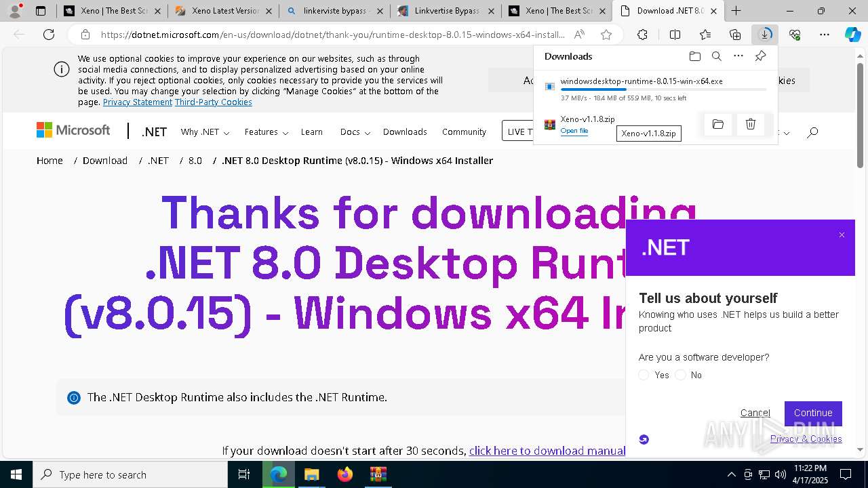Click the tab actions menu icon

click(x=41, y=11)
